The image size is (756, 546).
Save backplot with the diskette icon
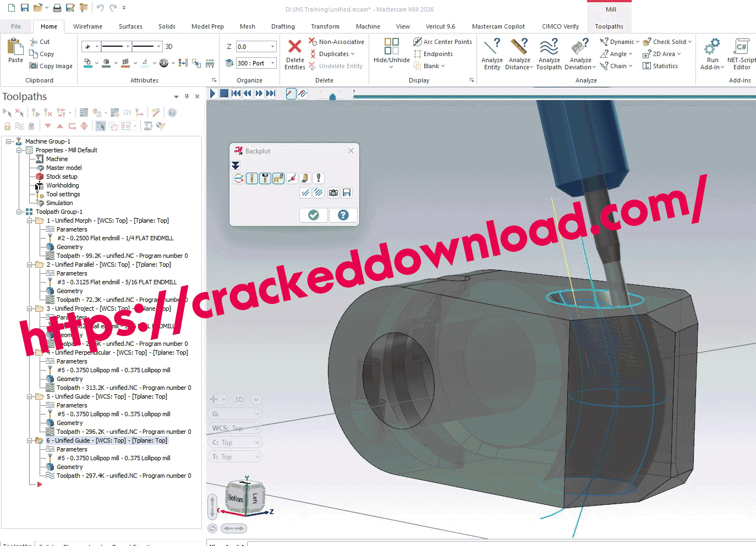click(347, 192)
